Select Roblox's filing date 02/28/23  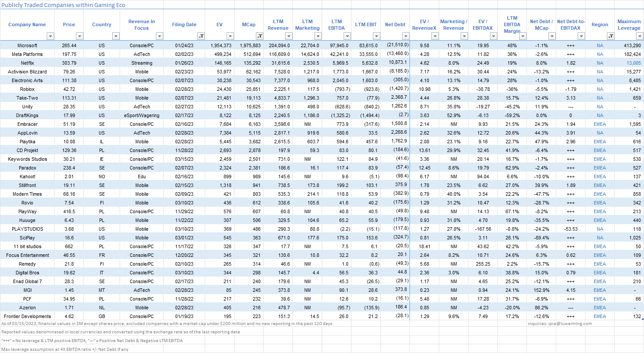point(184,89)
